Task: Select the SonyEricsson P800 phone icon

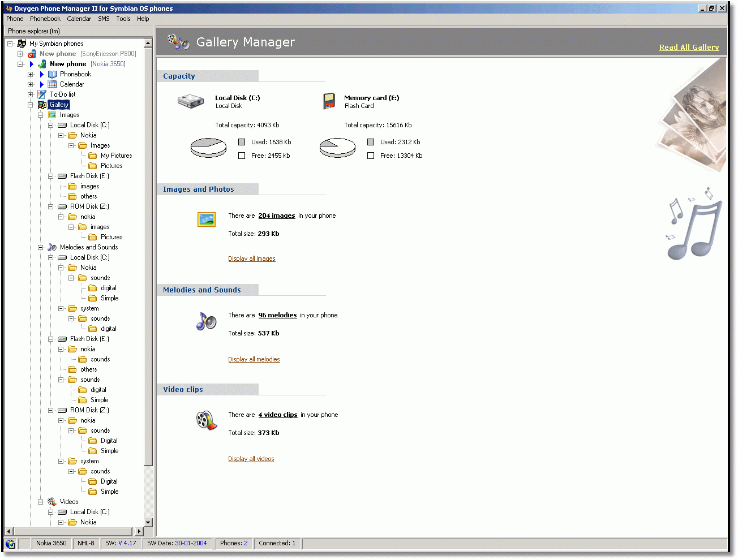Action: point(32,54)
